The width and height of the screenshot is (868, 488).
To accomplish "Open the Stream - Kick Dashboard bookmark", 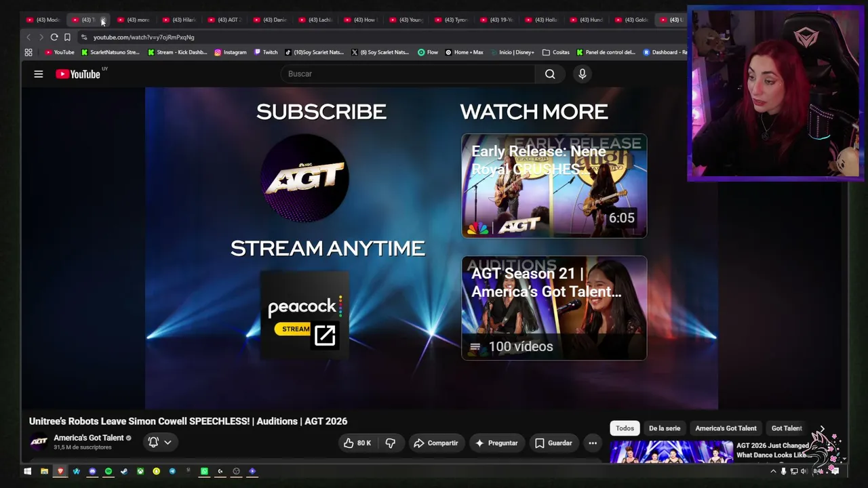I will (x=178, y=52).
